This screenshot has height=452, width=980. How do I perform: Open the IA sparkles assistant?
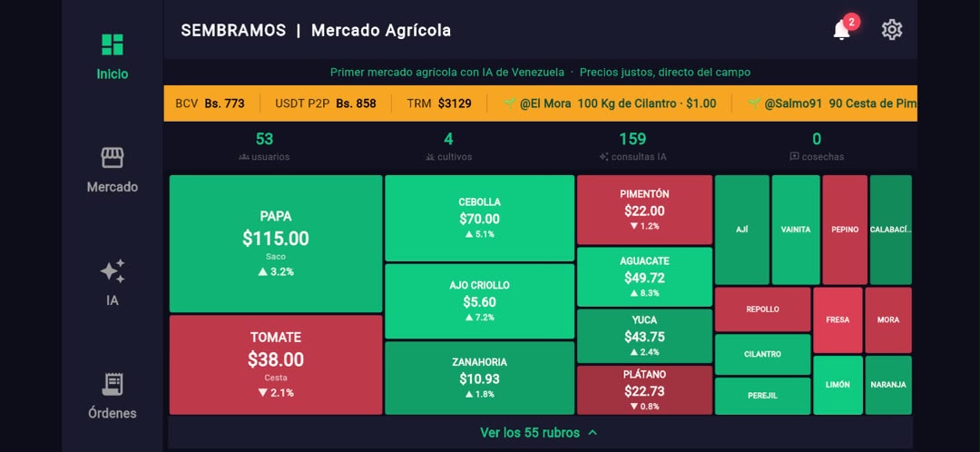pyautogui.click(x=113, y=271)
